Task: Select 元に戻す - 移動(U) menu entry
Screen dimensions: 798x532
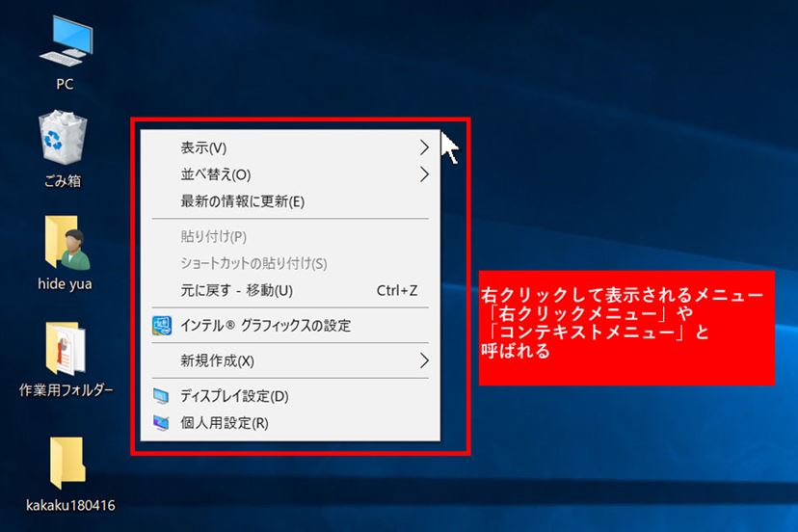Action: coord(236,290)
